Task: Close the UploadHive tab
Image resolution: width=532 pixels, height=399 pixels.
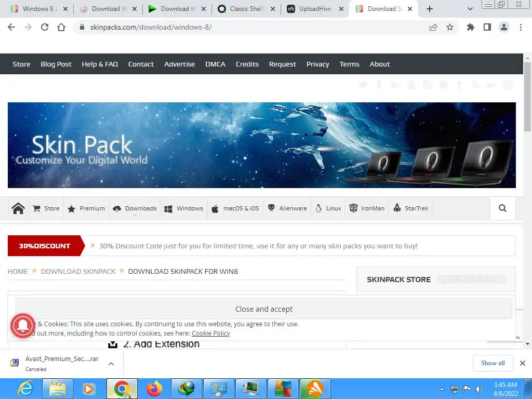Action: click(x=341, y=9)
